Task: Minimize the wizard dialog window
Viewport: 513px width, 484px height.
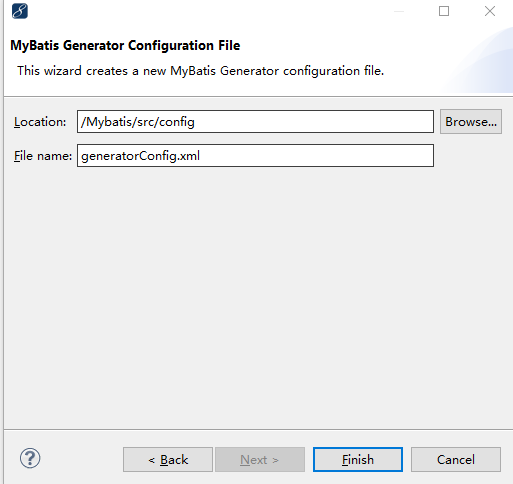Action: [399, 11]
